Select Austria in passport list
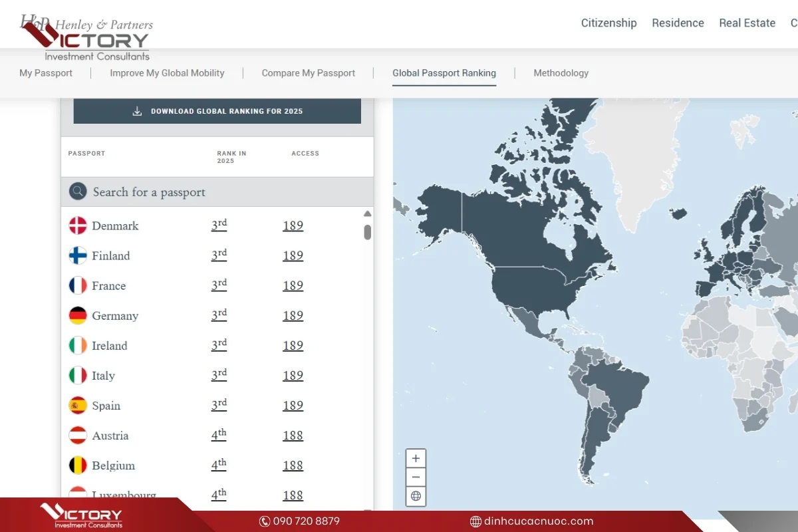The height and width of the screenshot is (532, 798). (110, 436)
